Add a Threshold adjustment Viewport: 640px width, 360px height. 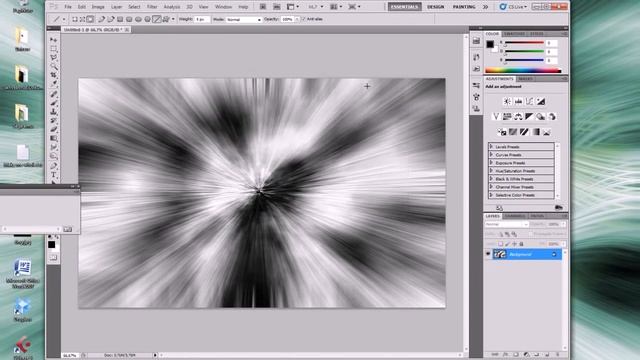[x=524, y=132]
